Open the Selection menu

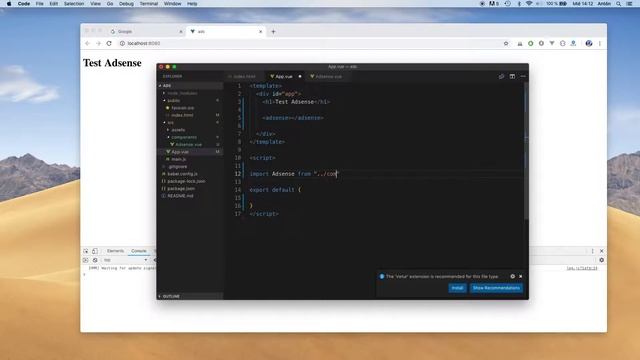click(x=74, y=4)
